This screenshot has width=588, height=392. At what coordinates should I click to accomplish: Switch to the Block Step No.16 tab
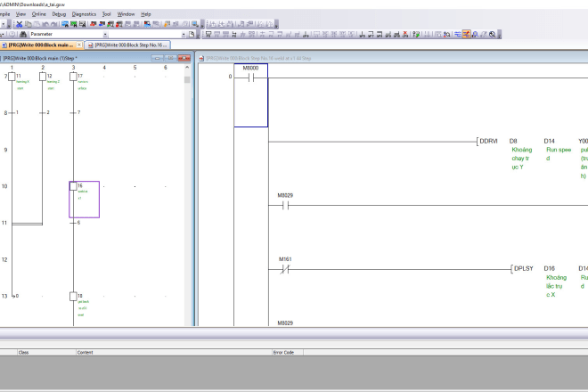(x=128, y=45)
